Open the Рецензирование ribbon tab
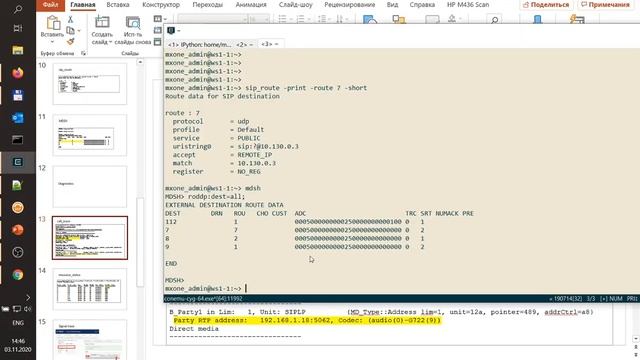Screen dimensions: 640x360 (x=349, y=5)
